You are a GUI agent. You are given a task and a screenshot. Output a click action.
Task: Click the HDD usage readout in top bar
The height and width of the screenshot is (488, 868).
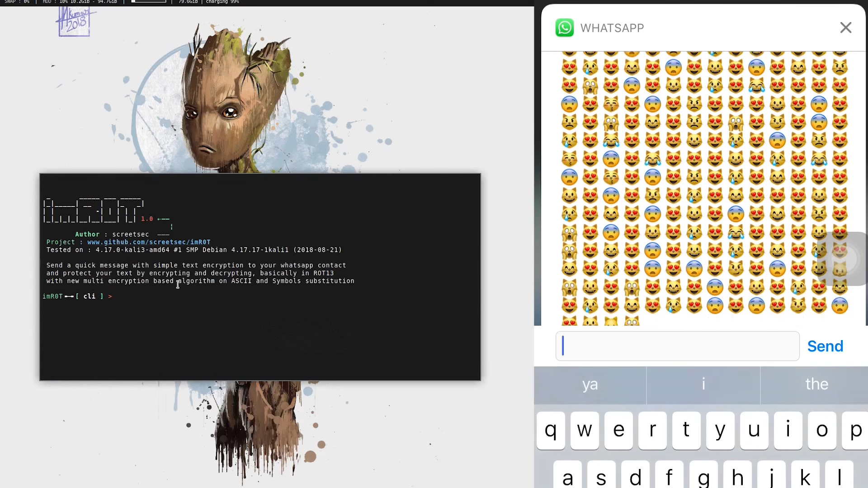point(80,2)
